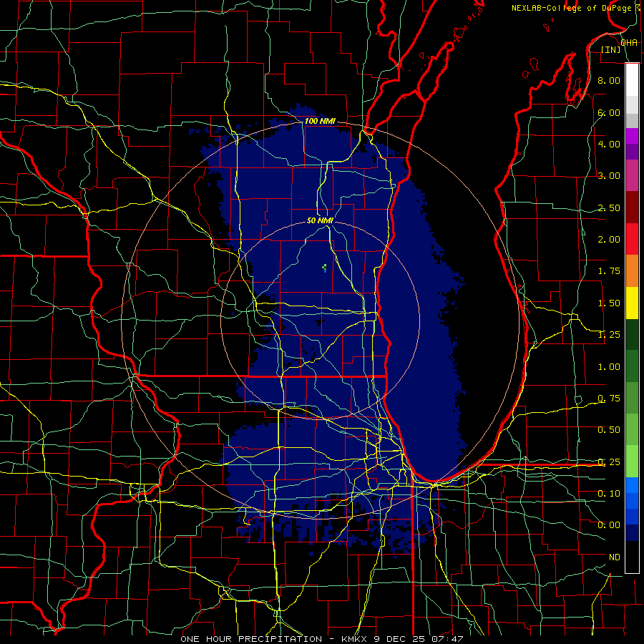Select the 1.00 legend value

click(x=608, y=367)
